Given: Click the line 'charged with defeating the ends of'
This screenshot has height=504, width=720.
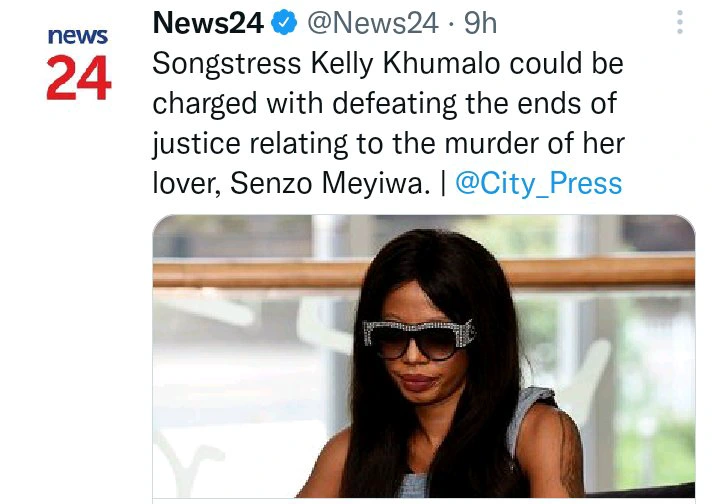Looking at the screenshot, I should tap(385, 103).
